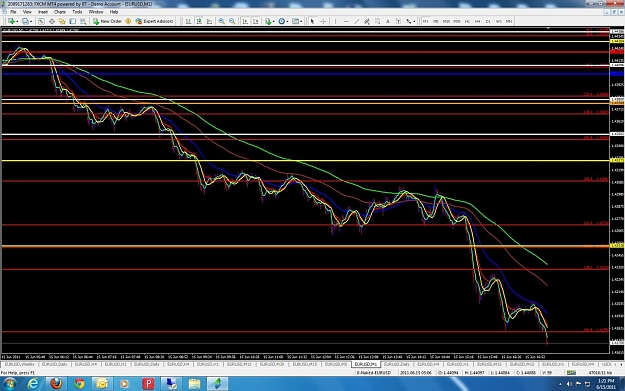Select the Trendline drawing tool

pyautogui.click(x=356, y=21)
